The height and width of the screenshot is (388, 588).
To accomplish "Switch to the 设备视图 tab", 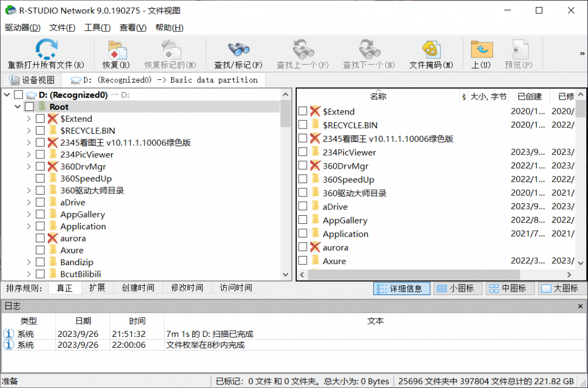I will coord(32,80).
